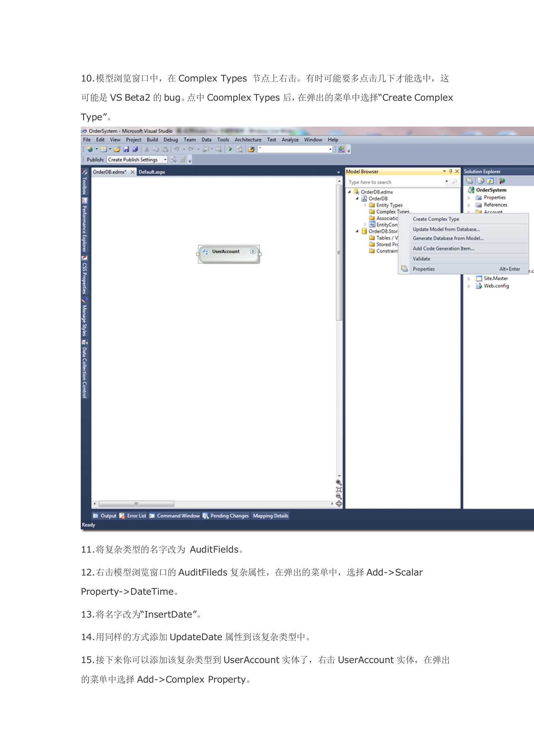Click the Refresh icon in Solution Explorer

(x=491, y=181)
